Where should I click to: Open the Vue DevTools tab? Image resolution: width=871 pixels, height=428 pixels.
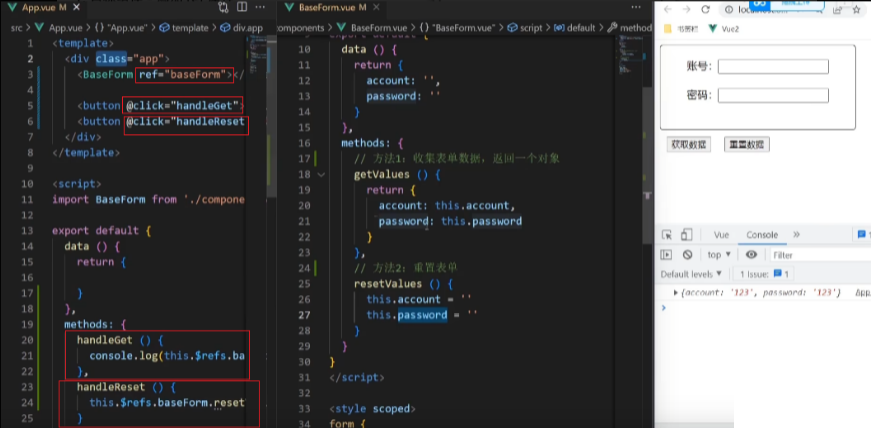click(721, 235)
